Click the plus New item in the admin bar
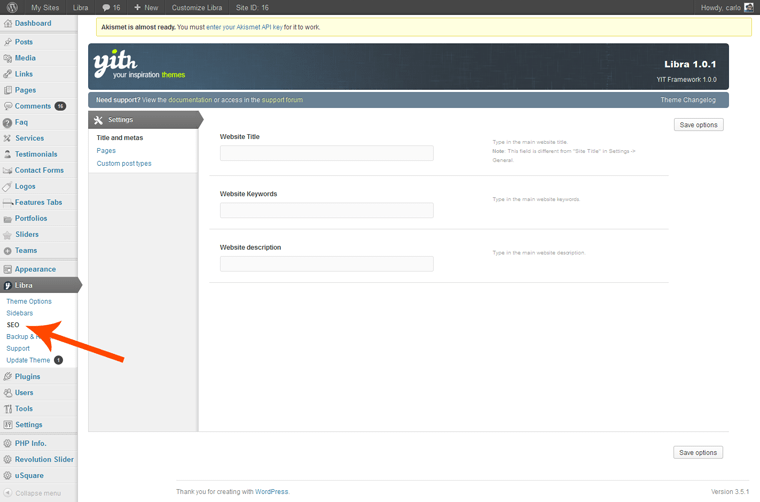Screen dimensions: 760x502 (146, 7)
